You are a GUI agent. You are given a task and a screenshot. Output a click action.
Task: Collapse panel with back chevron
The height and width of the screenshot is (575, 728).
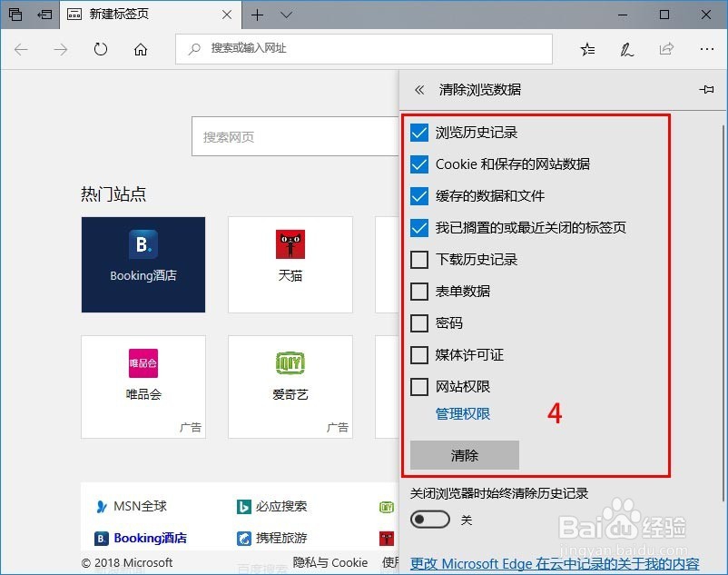(420, 89)
